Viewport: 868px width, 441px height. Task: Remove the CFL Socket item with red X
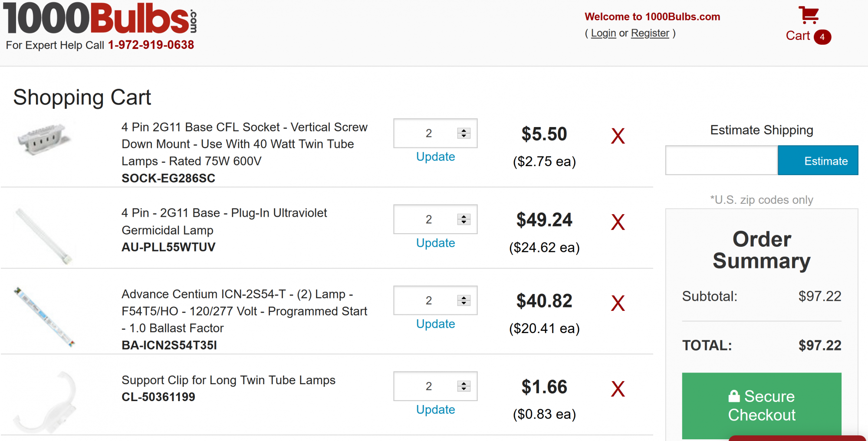tap(618, 136)
